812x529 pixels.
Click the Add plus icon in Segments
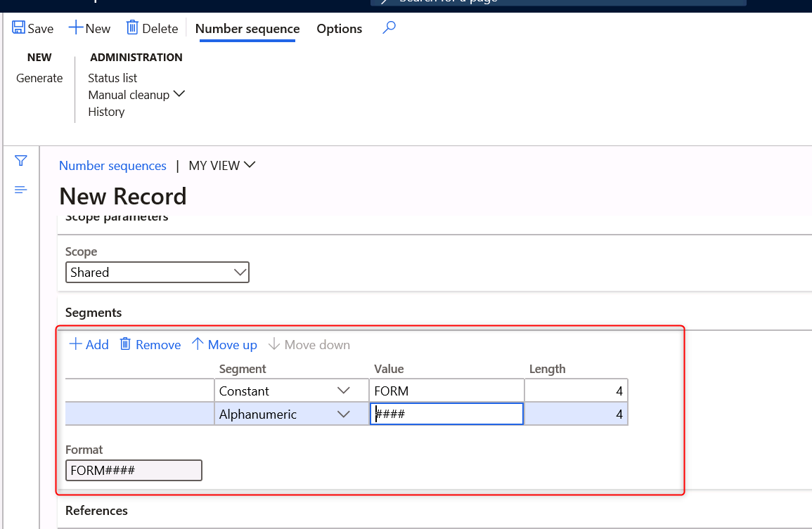[76, 344]
